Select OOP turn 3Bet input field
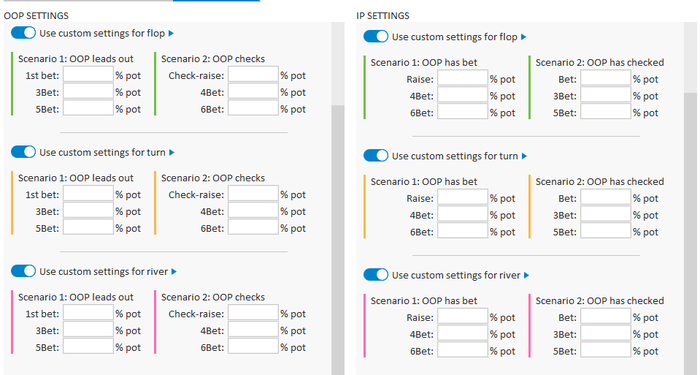Viewport: 700px width, 375px height. (88, 210)
